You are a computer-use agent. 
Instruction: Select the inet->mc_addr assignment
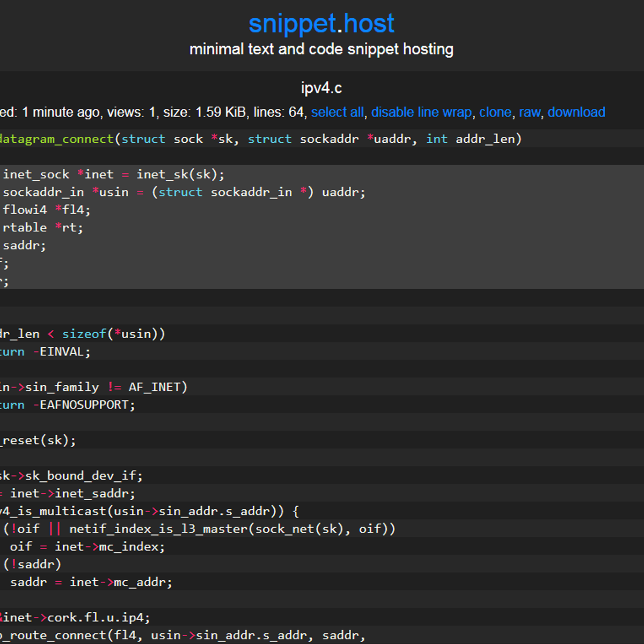[x=91, y=582]
